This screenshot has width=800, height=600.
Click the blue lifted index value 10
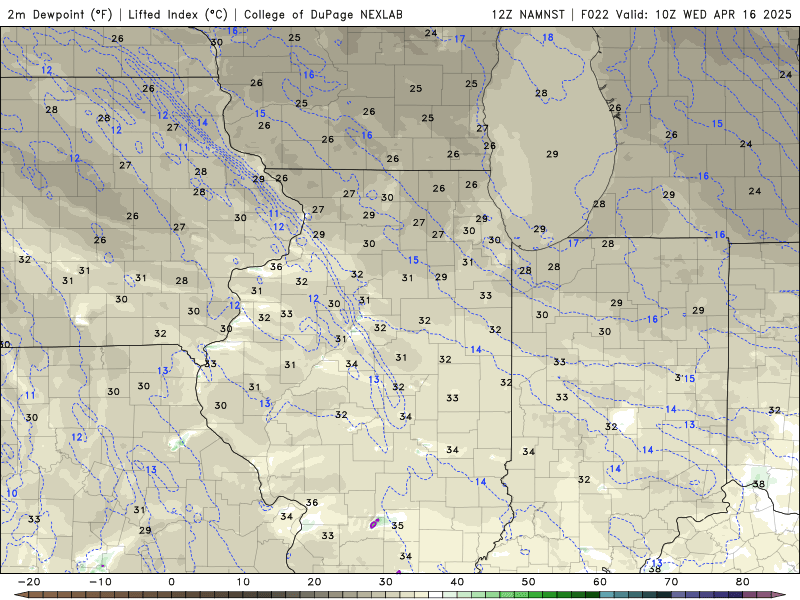coord(12,493)
